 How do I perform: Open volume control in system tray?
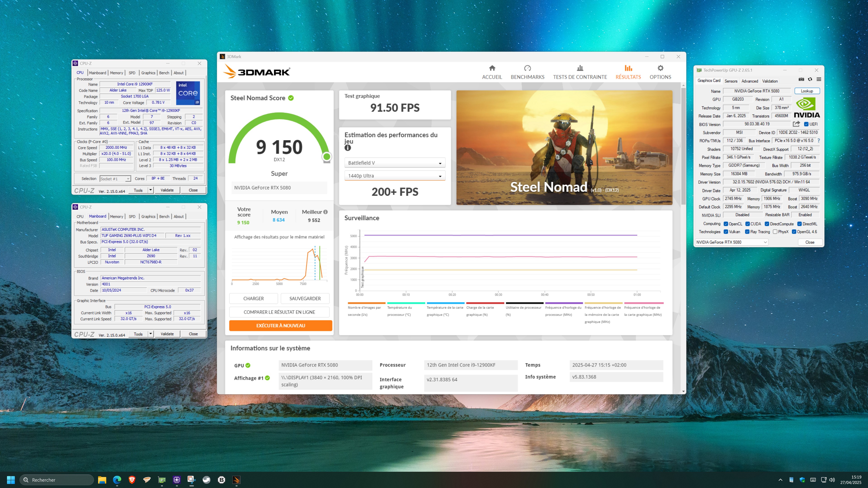(x=832, y=480)
